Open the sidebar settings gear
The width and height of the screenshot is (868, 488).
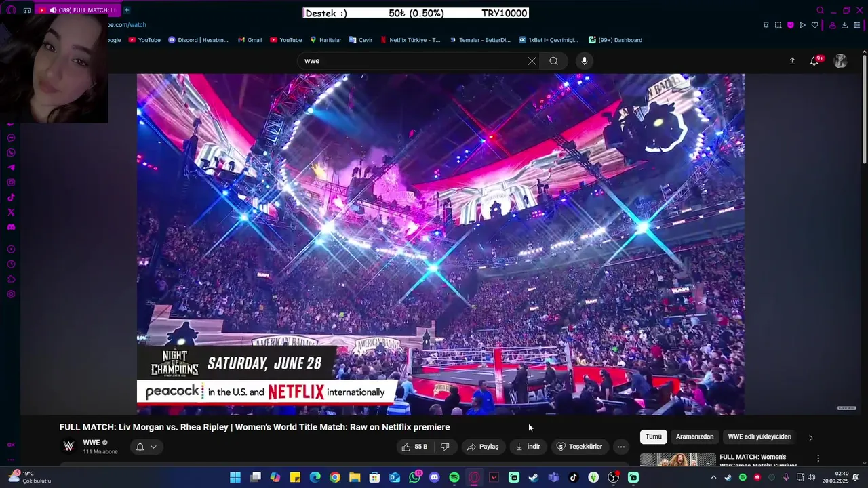pyautogui.click(x=11, y=294)
